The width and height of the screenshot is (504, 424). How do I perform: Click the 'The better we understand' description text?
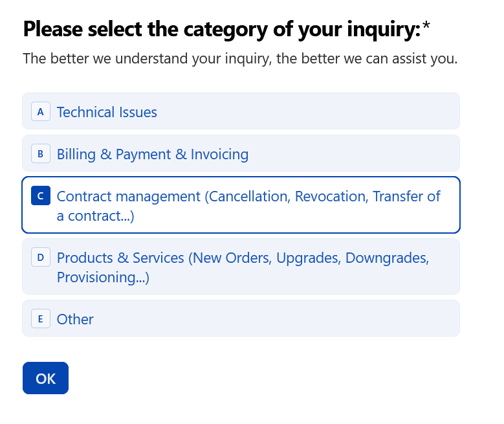pyautogui.click(x=240, y=59)
